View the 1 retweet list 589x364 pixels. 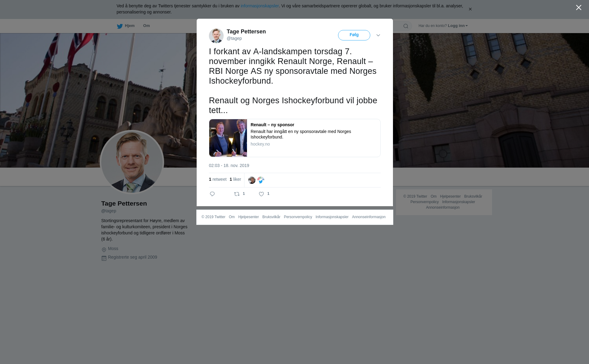pos(218,179)
